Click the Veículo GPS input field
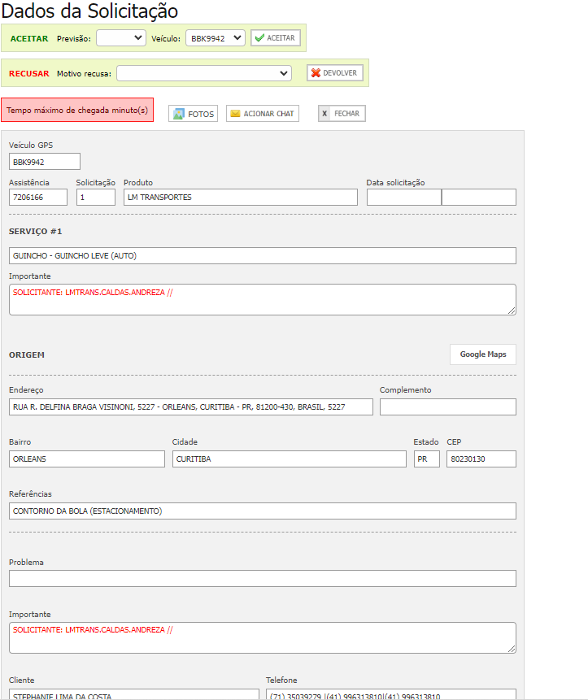This screenshot has width=588, height=700. 45,162
